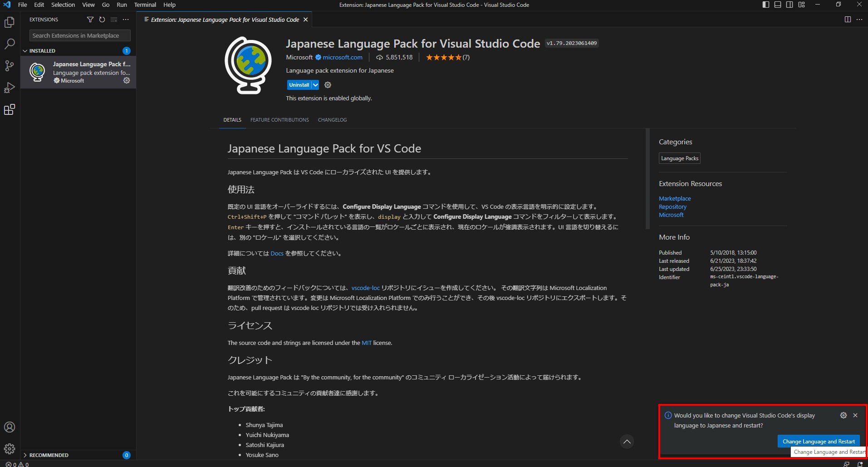Switch to the DETAILS tab
The width and height of the screenshot is (868, 467).
[x=232, y=120]
